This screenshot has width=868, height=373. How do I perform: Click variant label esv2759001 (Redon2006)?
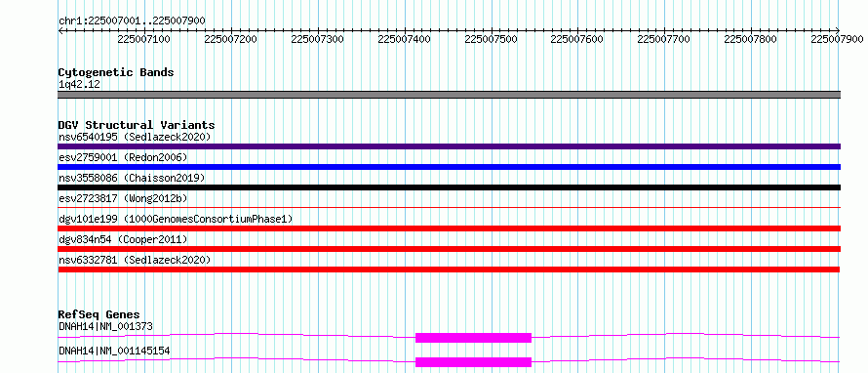pos(123,157)
